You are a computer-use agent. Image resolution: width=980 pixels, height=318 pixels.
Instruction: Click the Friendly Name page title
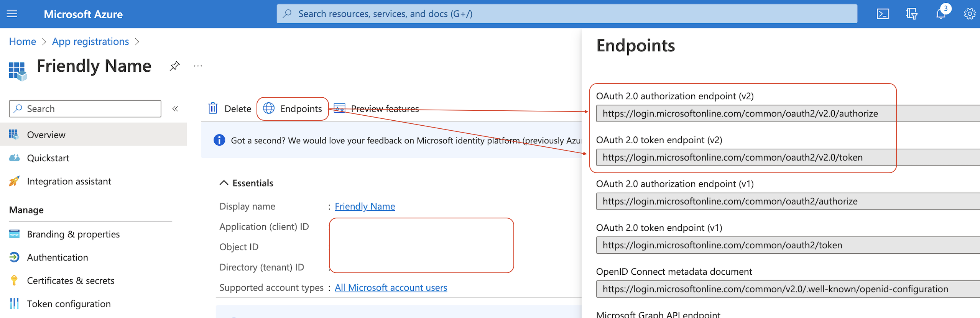[x=94, y=66]
